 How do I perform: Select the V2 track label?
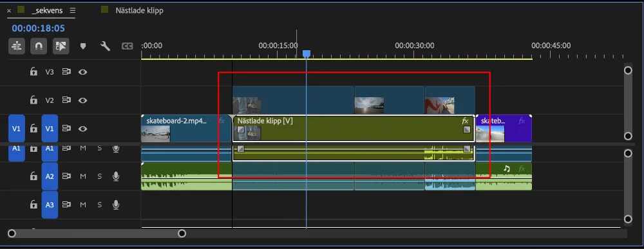(x=50, y=100)
